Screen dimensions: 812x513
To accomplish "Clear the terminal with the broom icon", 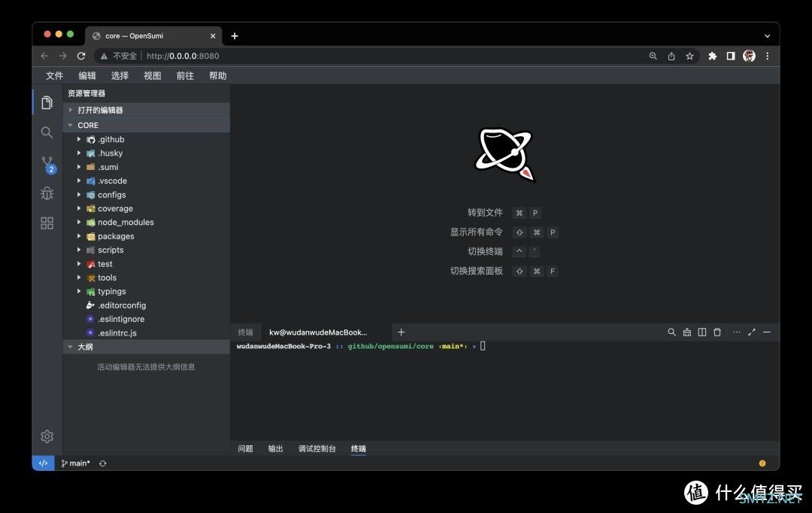I will 686,332.
